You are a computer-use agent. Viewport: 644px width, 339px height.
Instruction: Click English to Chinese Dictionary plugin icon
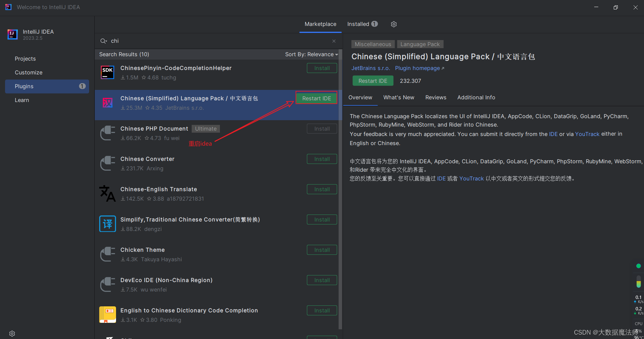[x=108, y=315]
